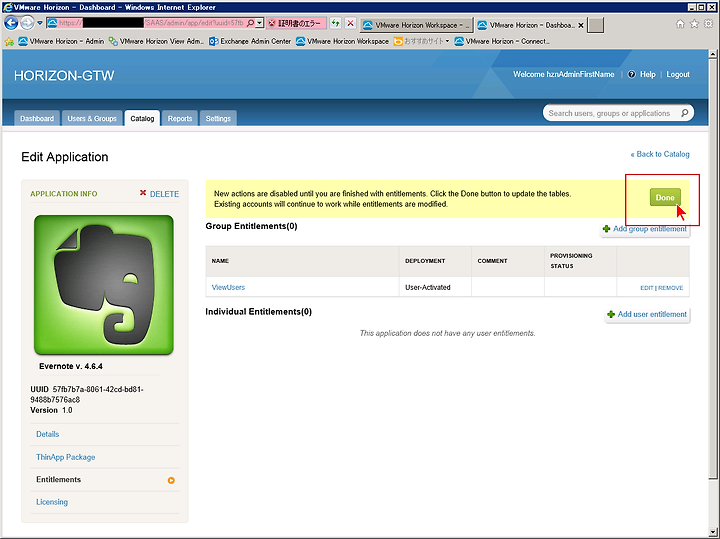Click Add user entitlement button
The image size is (720, 539).
[x=647, y=314]
